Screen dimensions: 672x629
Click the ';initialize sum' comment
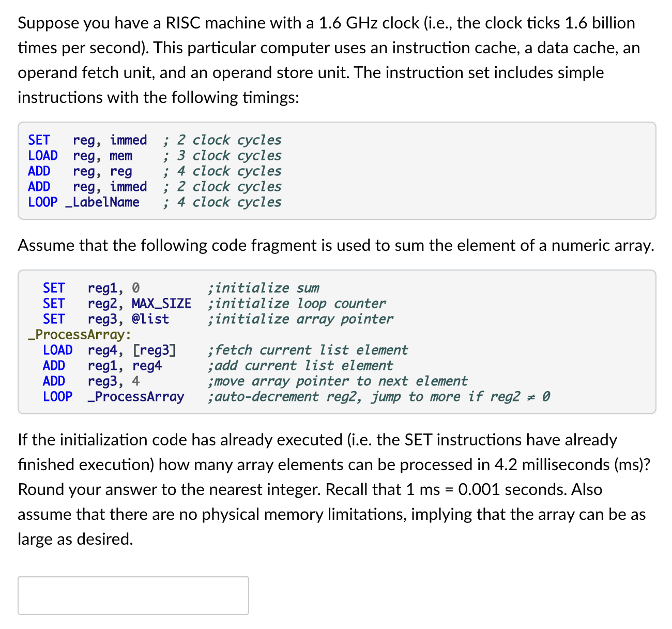(264, 288)
